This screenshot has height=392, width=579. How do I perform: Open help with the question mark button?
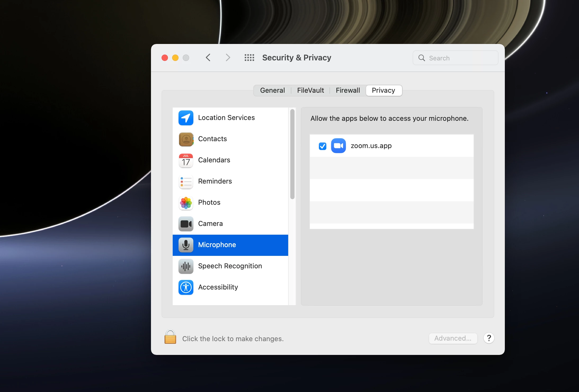click(489, 338)
